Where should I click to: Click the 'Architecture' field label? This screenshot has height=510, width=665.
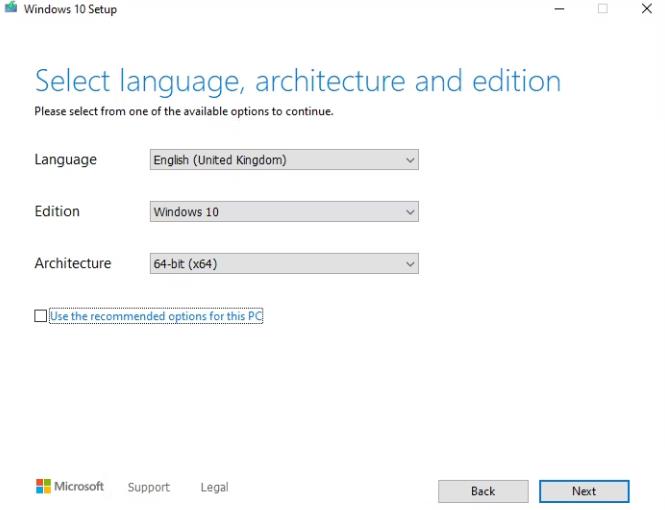[x=73, y=263]
